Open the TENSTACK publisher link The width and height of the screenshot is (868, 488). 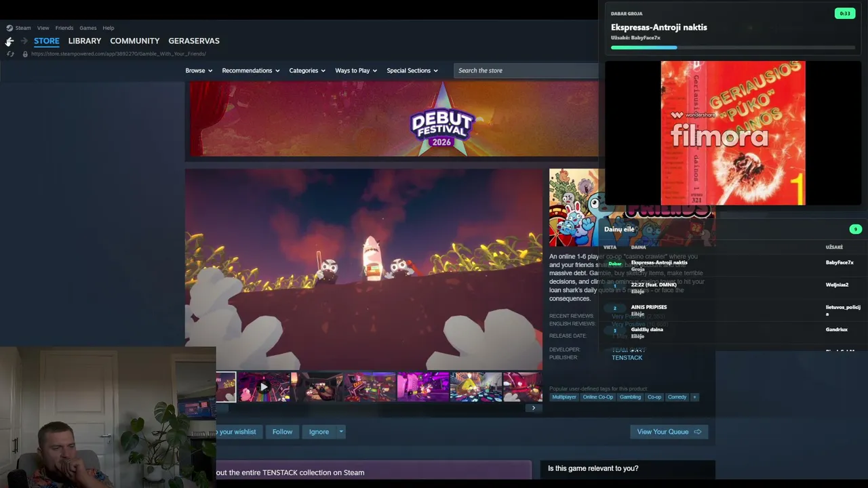pyautogui.click(x=627, y=358)
